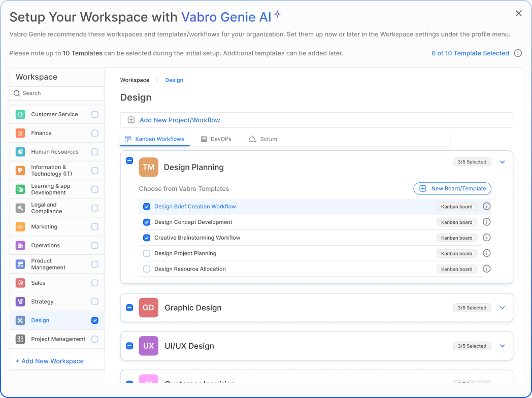Expand the Graphic Design section
This screenshot has width=532, height=398.
pyautogui.click(x=503, y=308)
